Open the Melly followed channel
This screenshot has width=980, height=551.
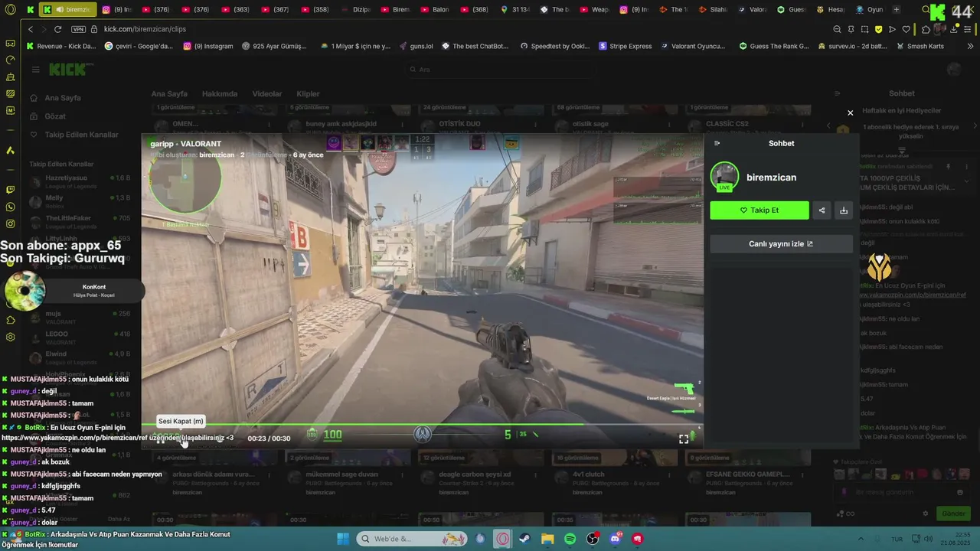click(x=80, y=201)
